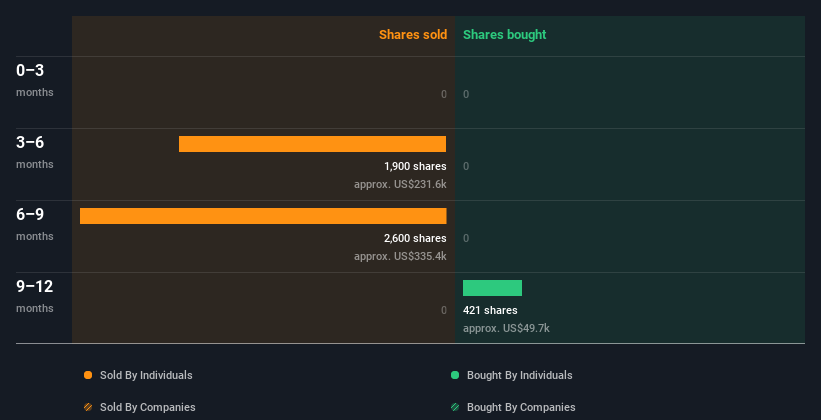The image size is (821, 420).
Task: Click the Shares bought column header
Action: click(x=505, y=35)
